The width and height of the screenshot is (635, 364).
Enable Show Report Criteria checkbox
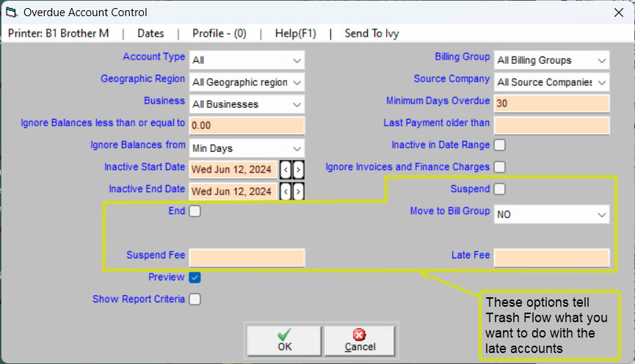[x=195, y=299]
